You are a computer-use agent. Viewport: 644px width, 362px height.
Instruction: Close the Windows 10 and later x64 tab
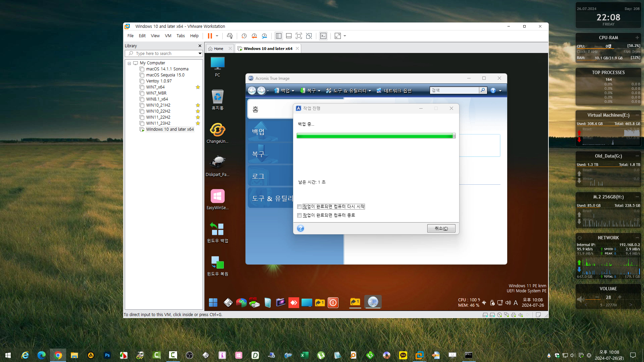click(297, 49)
